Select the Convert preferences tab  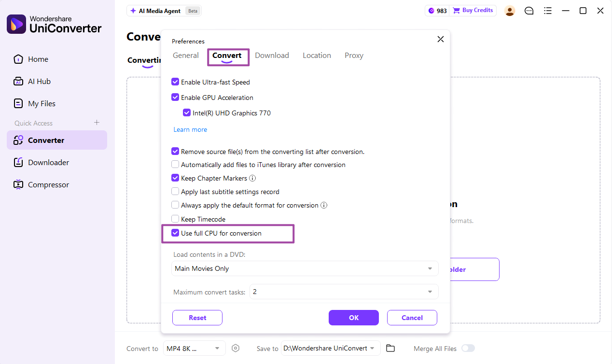pos(227,56)
